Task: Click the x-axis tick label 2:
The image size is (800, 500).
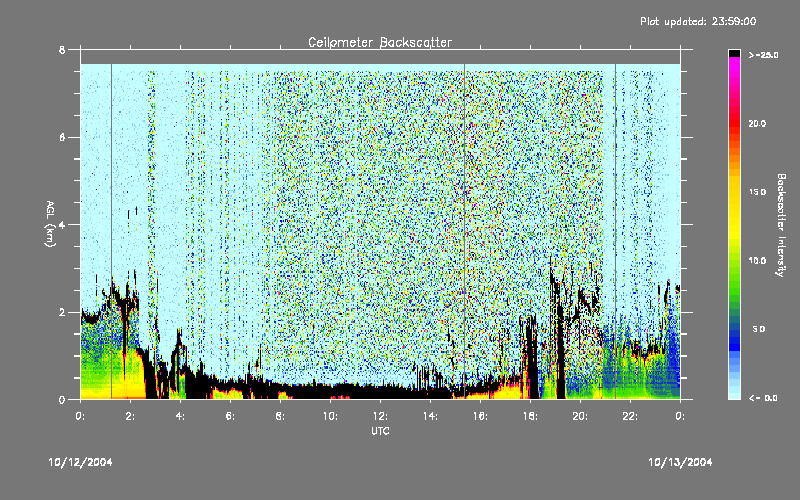Action: [x=130, y=416]
